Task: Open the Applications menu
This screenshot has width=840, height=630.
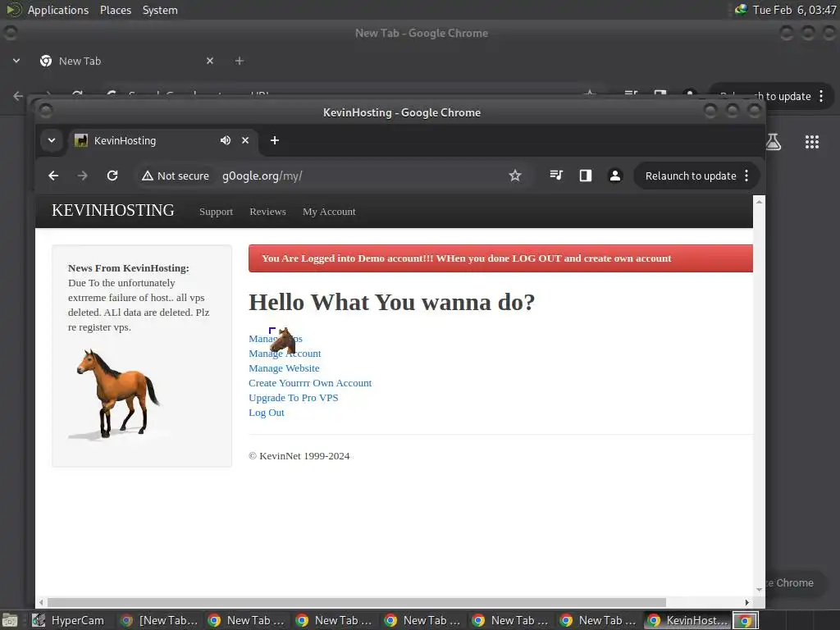Action: pos(58,10)
